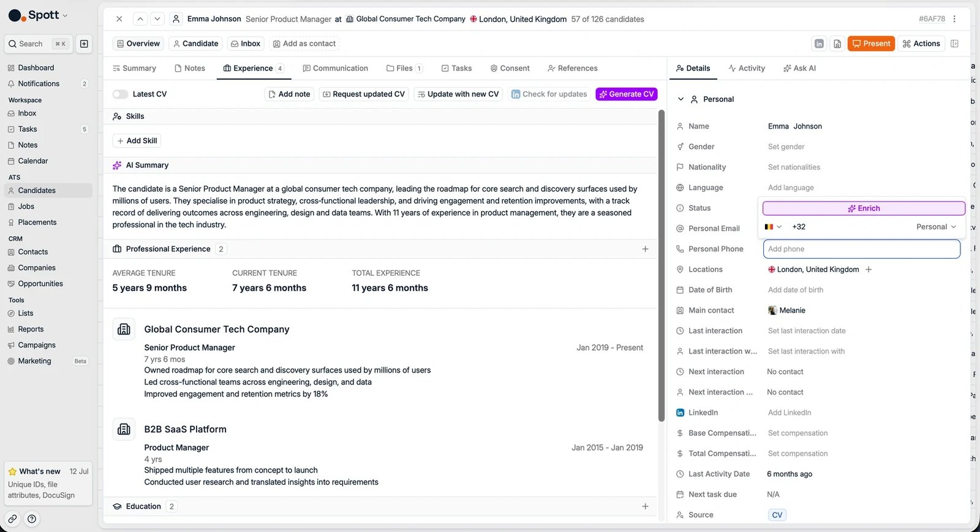980x532 pixels.
Task: Open the Tasks tab in candidate panel
Action: pos(457,68)
